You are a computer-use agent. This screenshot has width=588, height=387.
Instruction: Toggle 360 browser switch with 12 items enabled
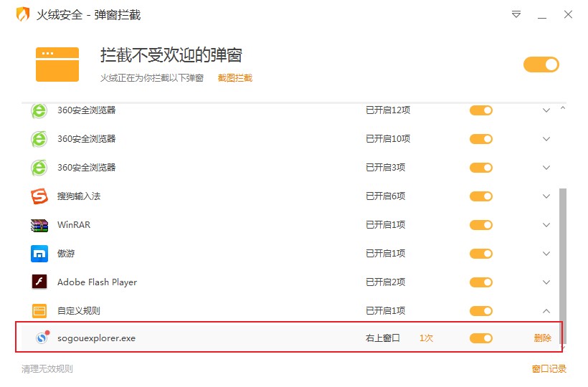point(480,110)
